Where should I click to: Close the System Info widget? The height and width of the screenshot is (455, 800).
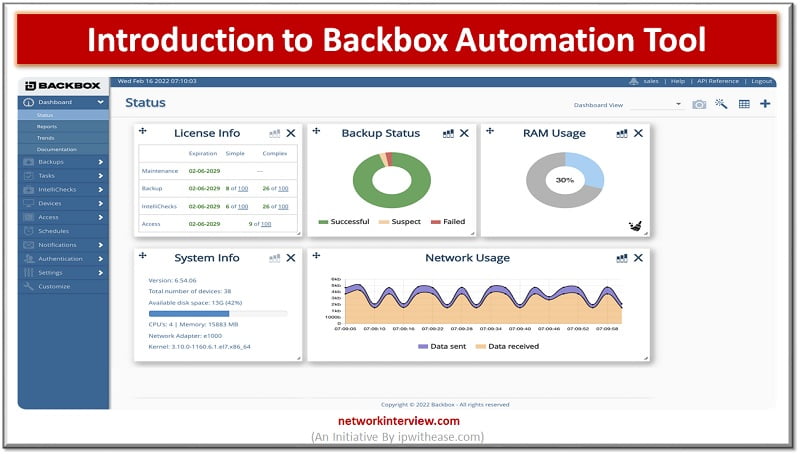point(291,258)
